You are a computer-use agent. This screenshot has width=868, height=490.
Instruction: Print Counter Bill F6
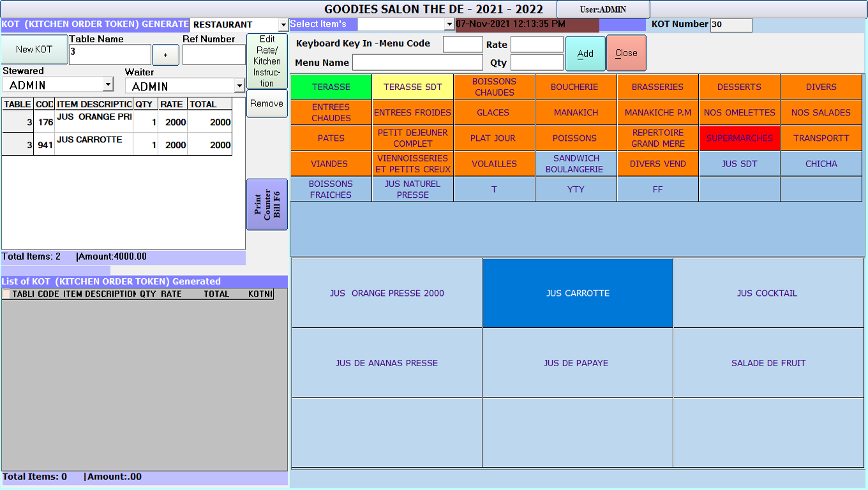[x=267, y=204]
